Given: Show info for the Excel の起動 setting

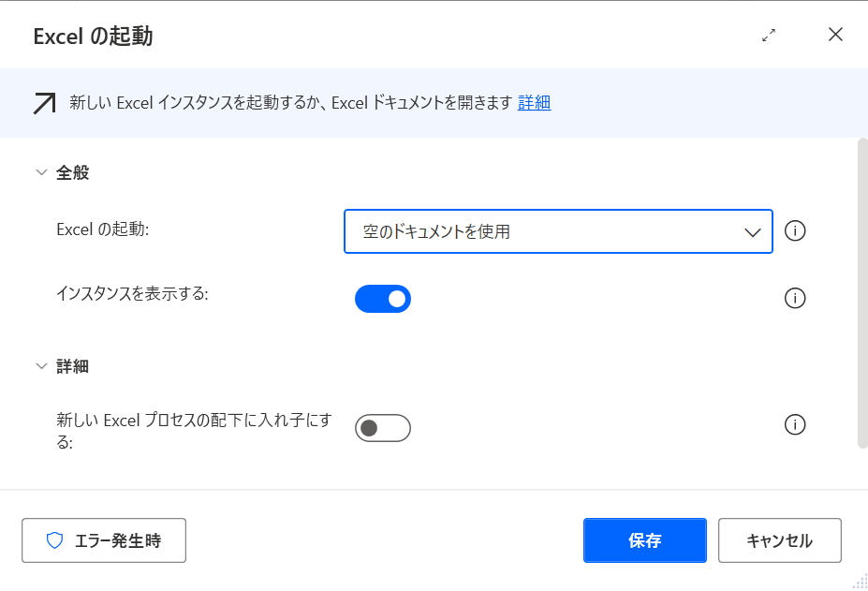Looking at the screenshot, I should [795, 231].
